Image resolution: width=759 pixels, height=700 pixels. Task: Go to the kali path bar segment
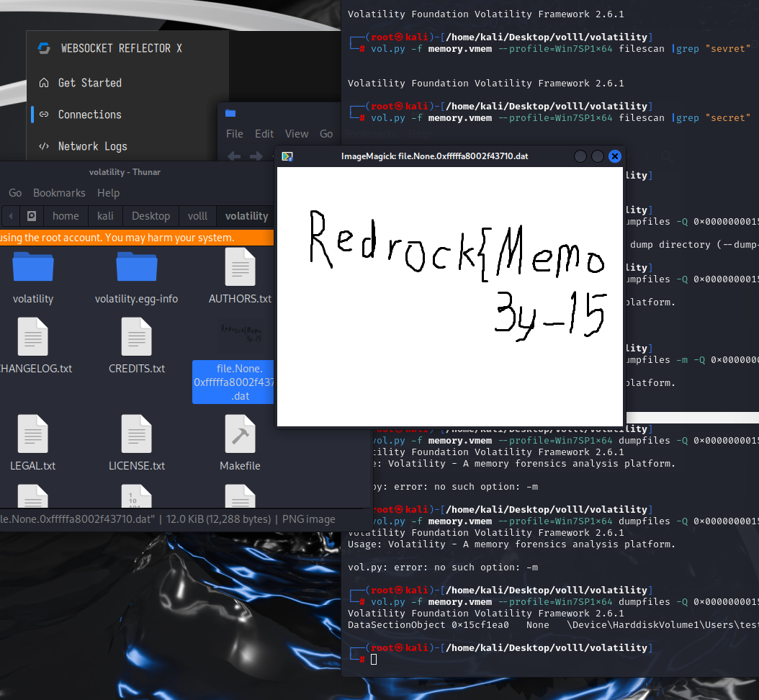pyautogui.click(x=105, y=216)
